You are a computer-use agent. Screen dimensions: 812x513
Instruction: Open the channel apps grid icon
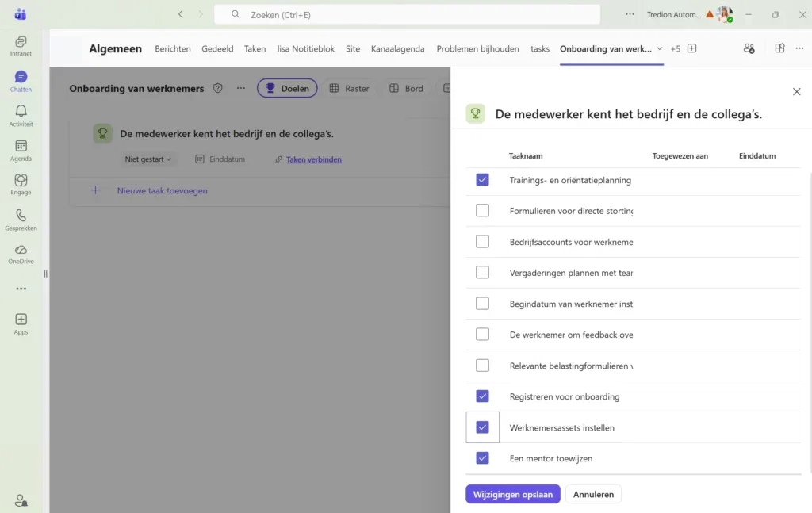coord(779,48)
